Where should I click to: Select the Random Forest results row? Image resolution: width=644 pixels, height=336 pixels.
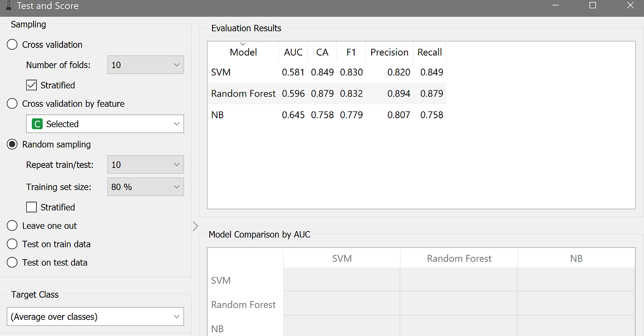tap(327, 93)
